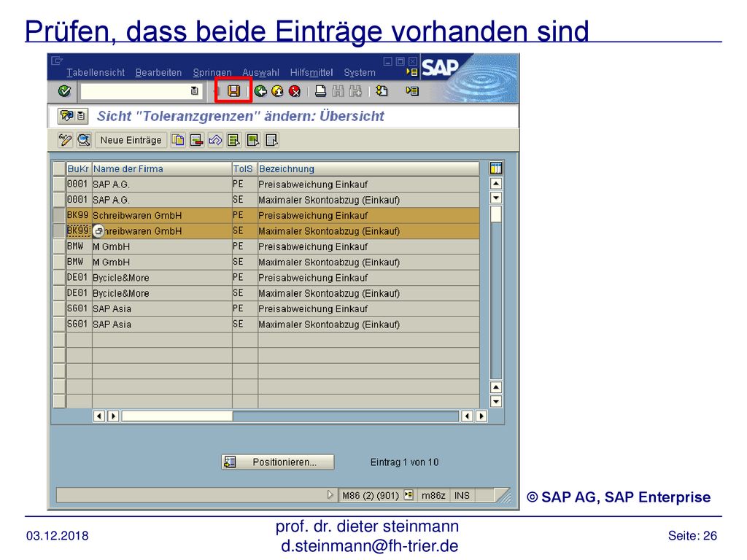This screenshot has height=560, width=747.
Task: Select row marker for BMW PE entry
Action: pyautogui.click(x=59, y=246)
